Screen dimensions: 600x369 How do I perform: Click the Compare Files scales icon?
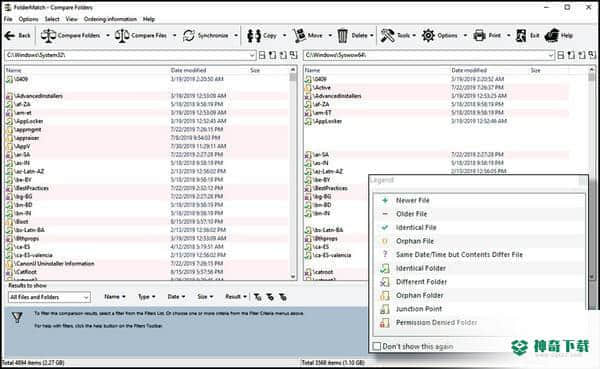pos(122,36)
